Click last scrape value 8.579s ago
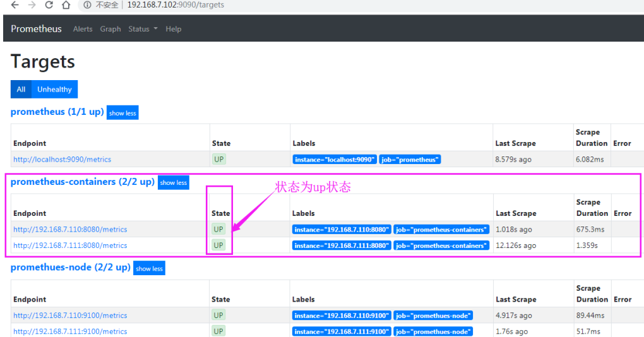 coord(513,159)
